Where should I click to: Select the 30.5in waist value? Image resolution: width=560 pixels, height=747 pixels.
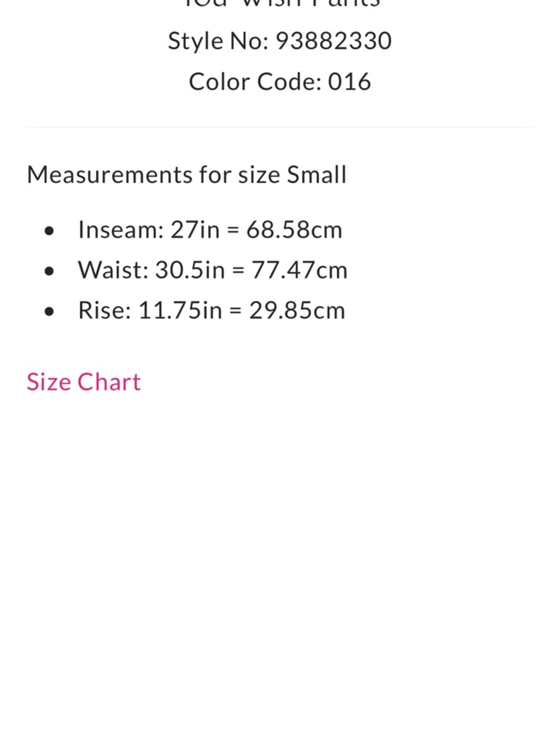[x=190, y=270]
